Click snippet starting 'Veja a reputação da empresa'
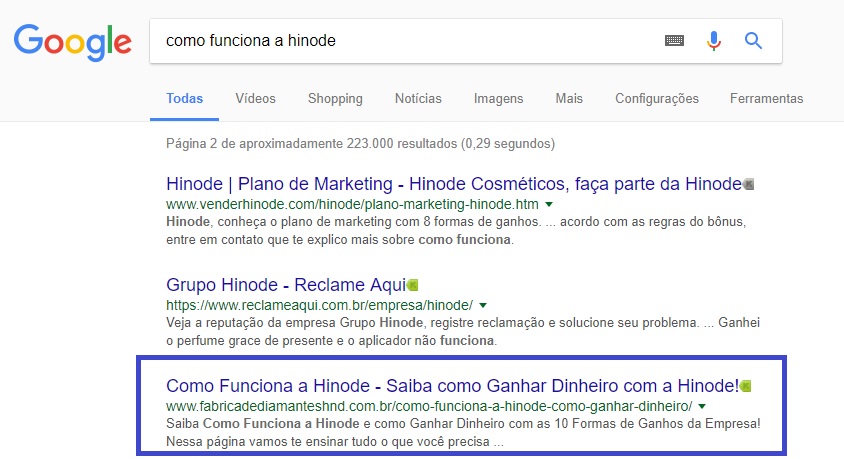Viewport: 844px width, 459px height. [463, 331]
